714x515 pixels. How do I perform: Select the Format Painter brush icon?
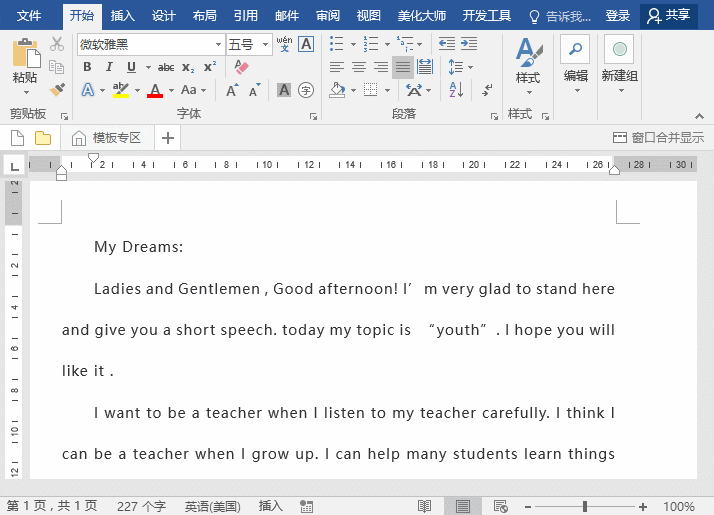57,89
